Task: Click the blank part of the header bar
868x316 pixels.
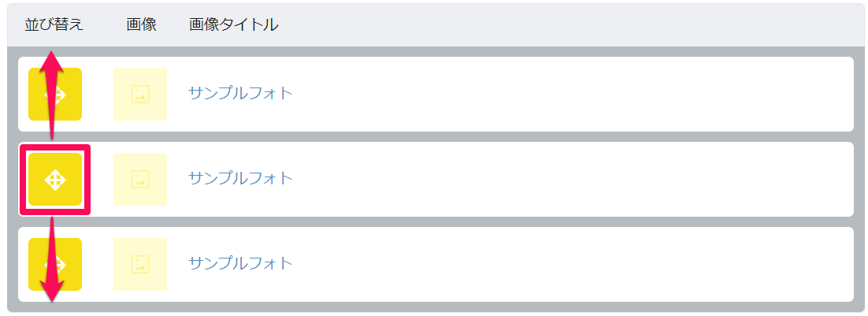Action: [570, 25]
